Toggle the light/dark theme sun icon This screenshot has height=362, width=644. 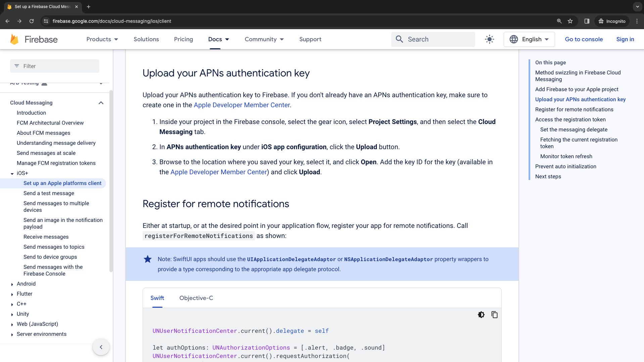tap(489, 39)
